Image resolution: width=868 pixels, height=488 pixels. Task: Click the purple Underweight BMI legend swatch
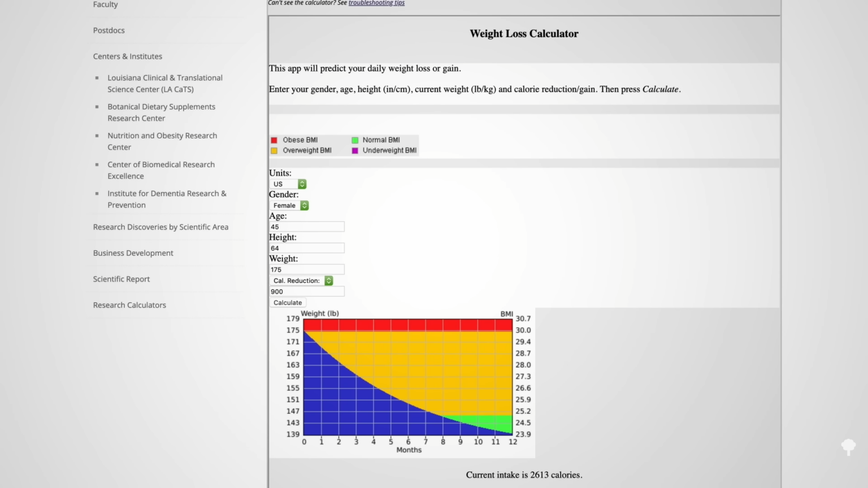click(355, 151)
